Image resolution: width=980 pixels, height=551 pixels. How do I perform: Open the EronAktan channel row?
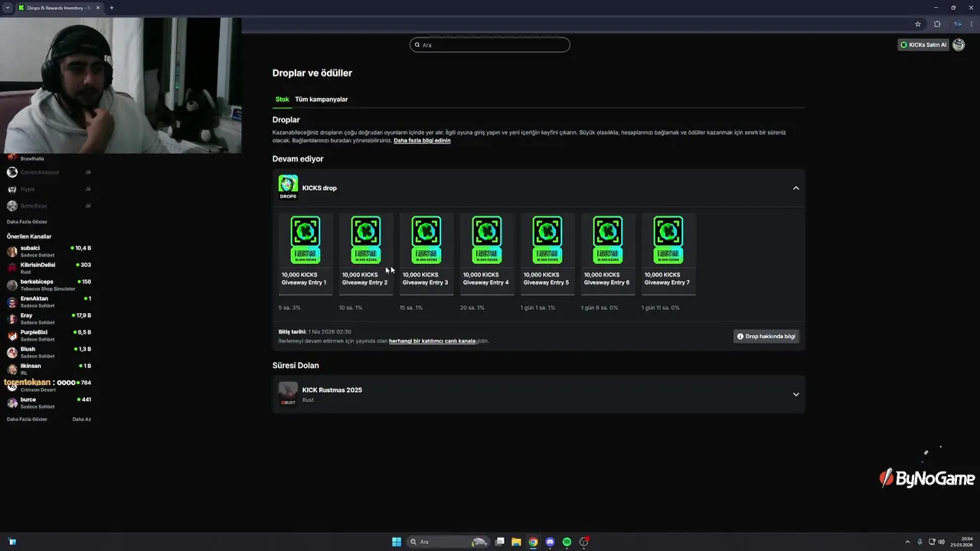pos(49,302)
